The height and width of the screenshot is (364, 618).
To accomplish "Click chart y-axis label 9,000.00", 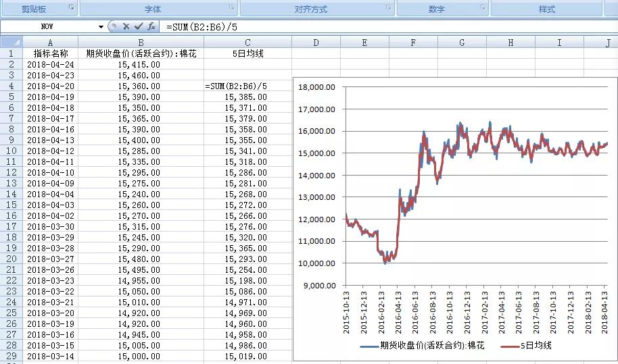I will click(319, 285).
